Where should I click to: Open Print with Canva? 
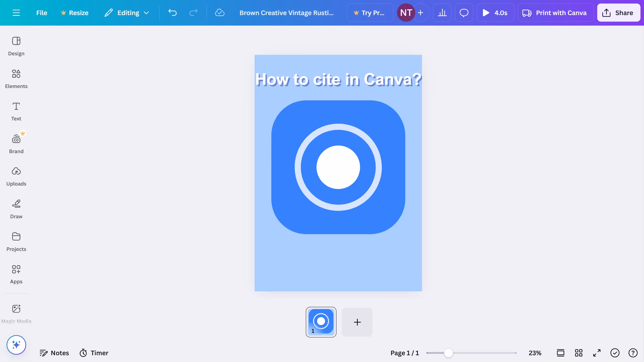(555, 13)
